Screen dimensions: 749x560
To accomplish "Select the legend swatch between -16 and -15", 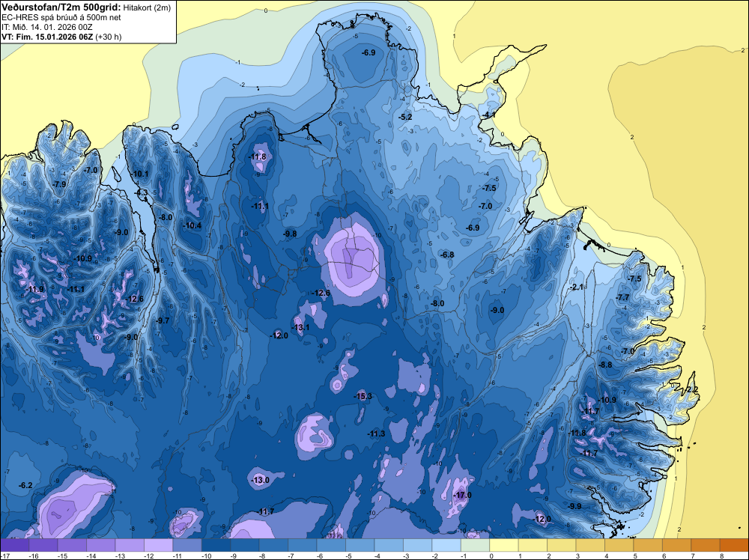I will pyautogui.click(x=43, y=545).
